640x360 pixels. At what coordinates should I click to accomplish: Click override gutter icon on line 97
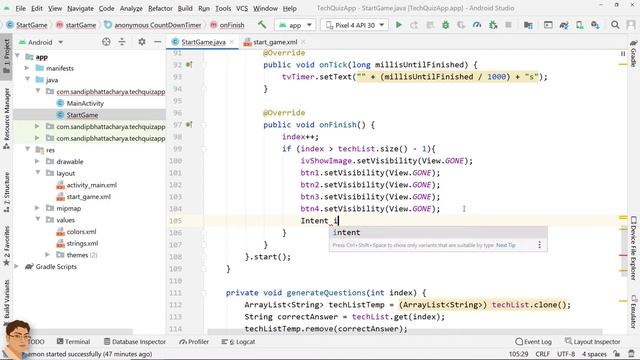click(189, 124)
